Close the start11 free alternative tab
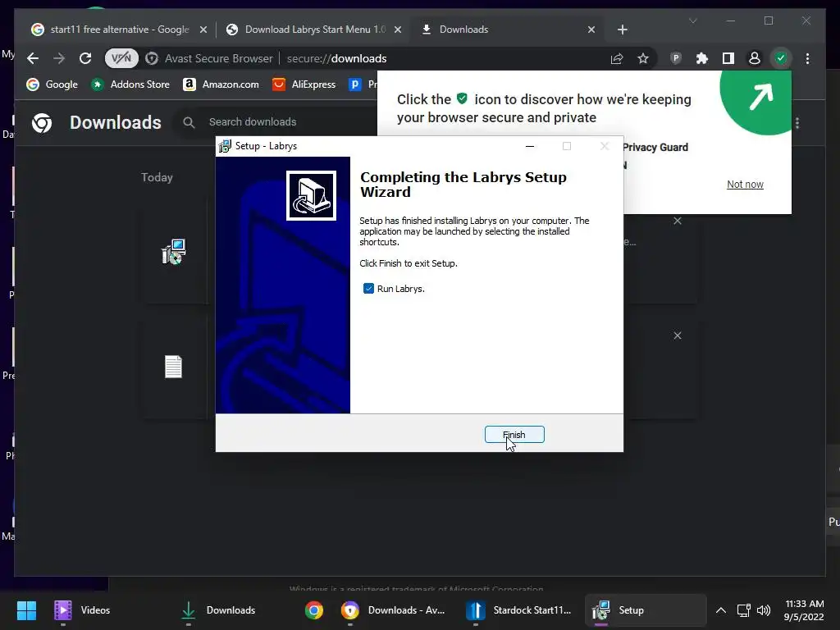840x630 pixels. [203, 30]
